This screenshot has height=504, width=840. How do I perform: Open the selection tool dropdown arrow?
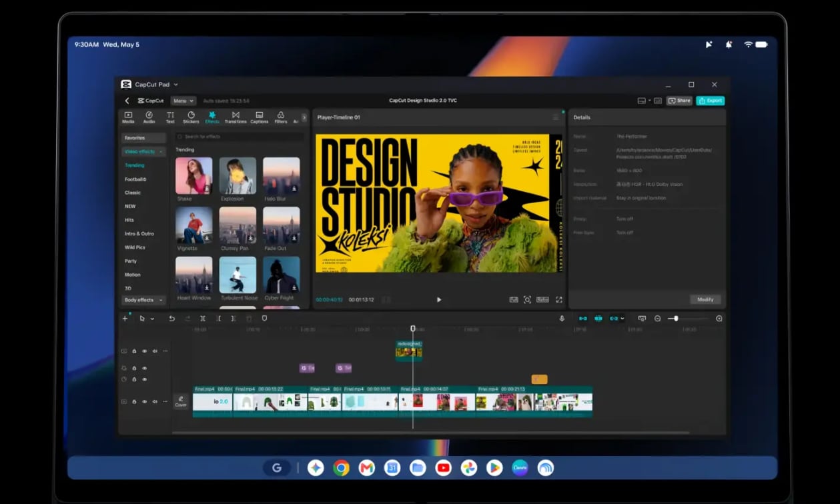pyautogui.click(x=152, y=319)
